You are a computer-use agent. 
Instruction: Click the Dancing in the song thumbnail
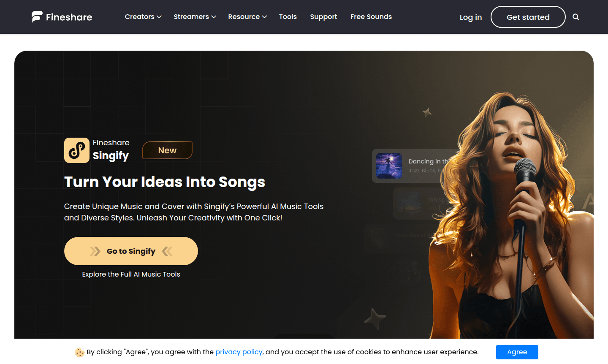point(389,166)
